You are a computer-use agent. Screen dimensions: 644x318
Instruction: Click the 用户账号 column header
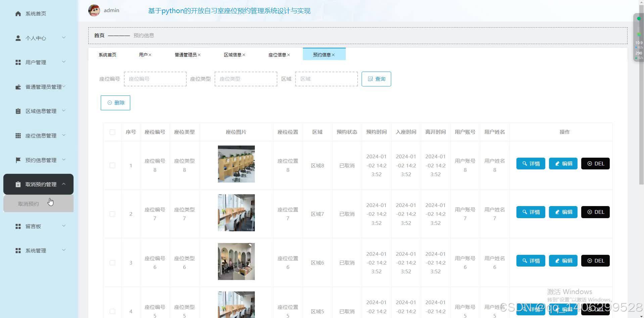click(x=465, y=132)
